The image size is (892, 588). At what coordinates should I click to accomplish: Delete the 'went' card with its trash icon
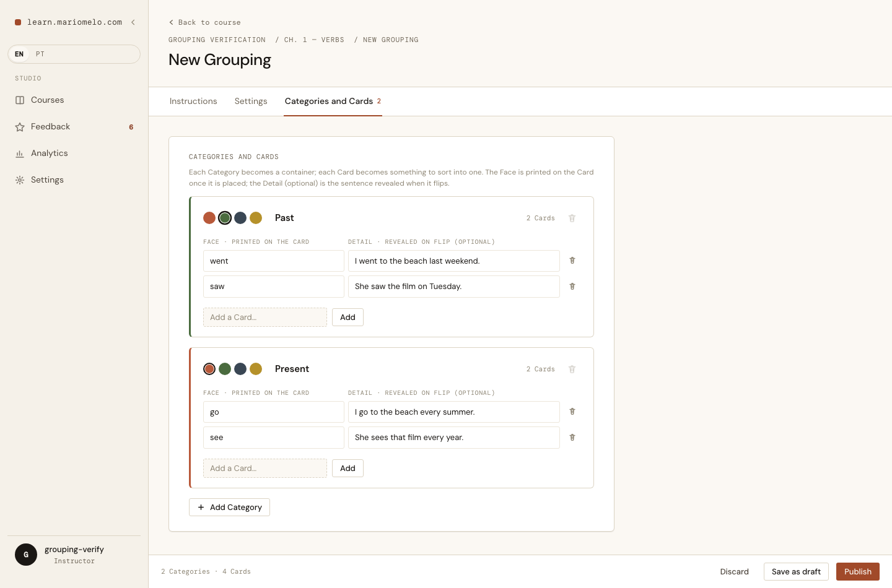572,261
